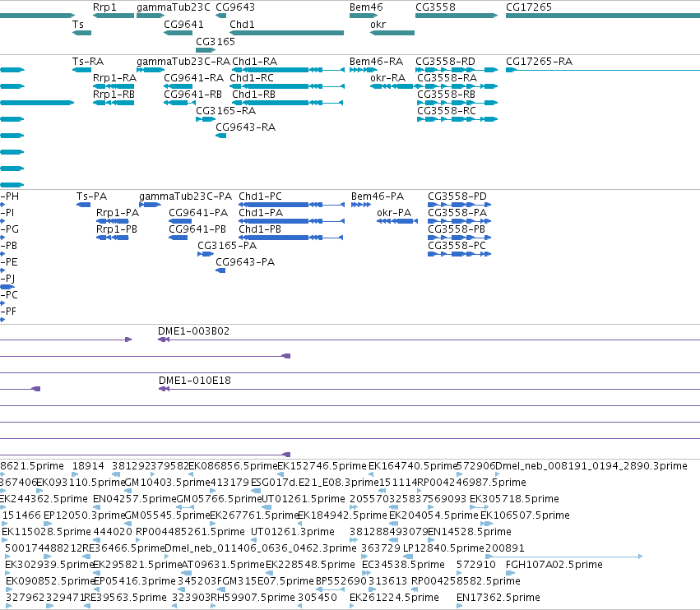Open BAC clone "DME1-003B02"
Viewport: 700px width, 610px height.
[194, 331]
